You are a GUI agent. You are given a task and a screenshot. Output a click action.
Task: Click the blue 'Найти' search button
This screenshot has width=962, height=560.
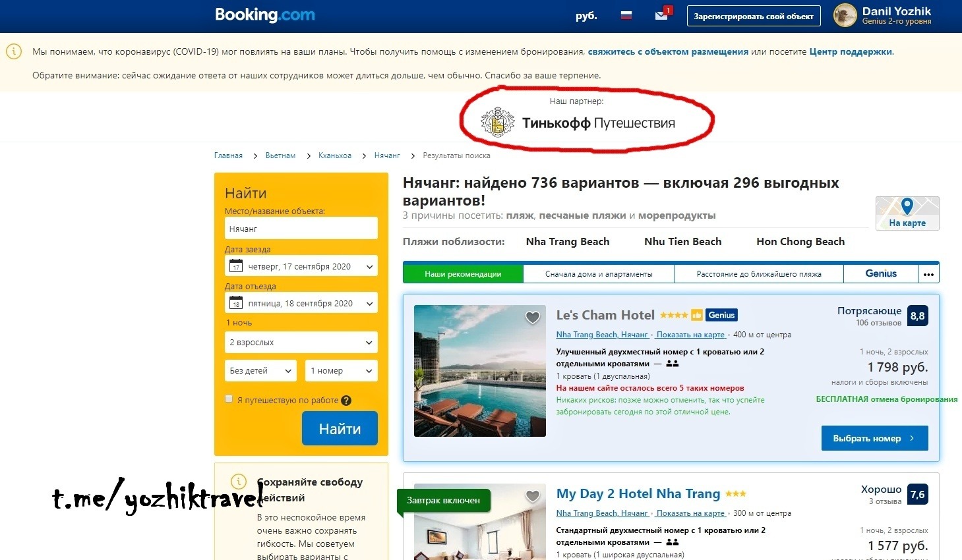pyautogui.click(x=340, y=429)
